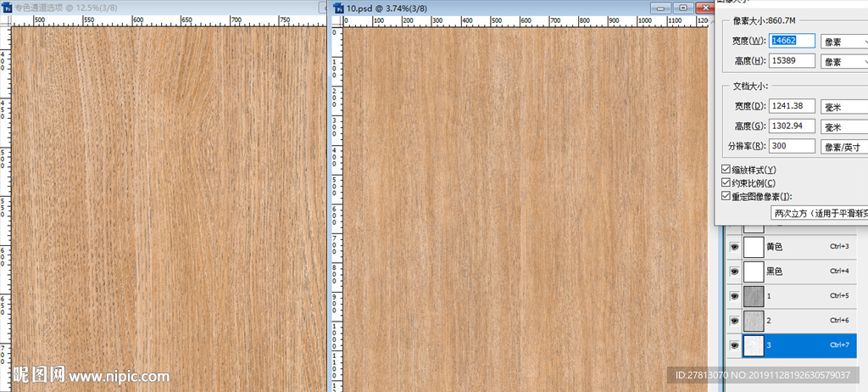The image size is (868, 392).
Task: Hide the 黄色 channel with its eye icon
Action: [x=734, y=247]
